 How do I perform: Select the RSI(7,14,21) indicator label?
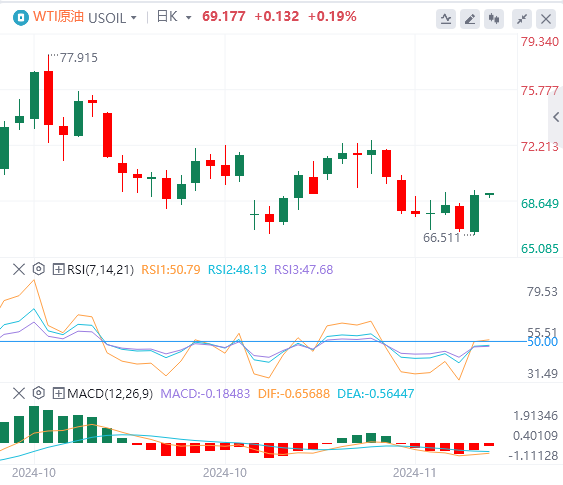click(101, 270)
